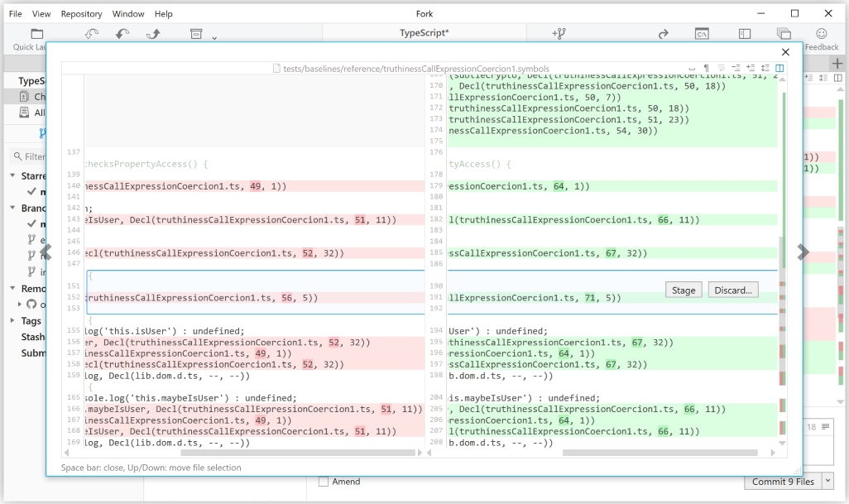Toggle show whitespace pilcrow icon

click(x=706, y=68)
